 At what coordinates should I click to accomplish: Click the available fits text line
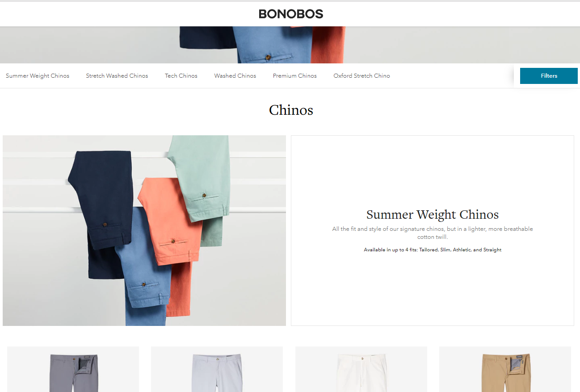(433, 250)
